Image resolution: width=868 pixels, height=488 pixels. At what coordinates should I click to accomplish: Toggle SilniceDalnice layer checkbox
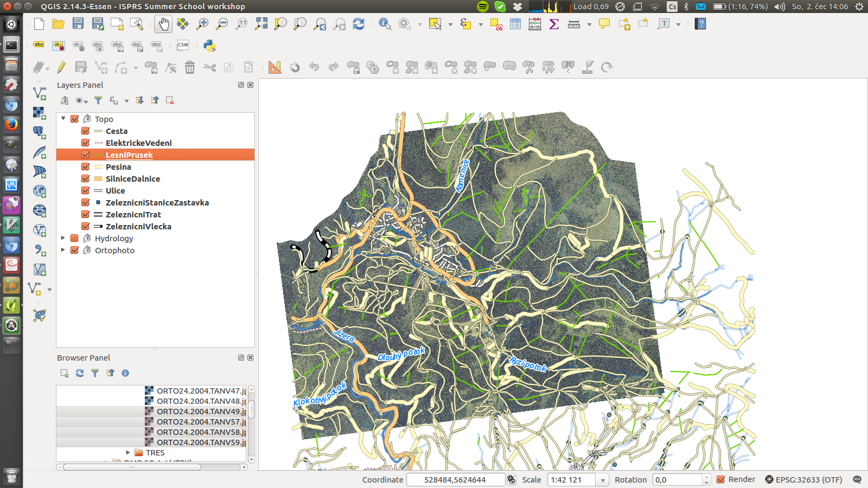tap(86, 178)
